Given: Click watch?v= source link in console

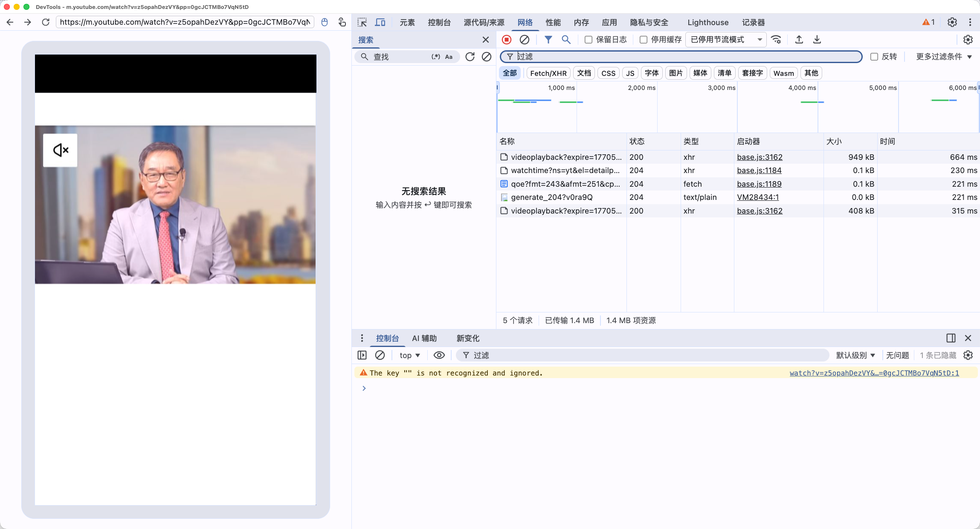Looking at the screenshot, I should 874,373.
